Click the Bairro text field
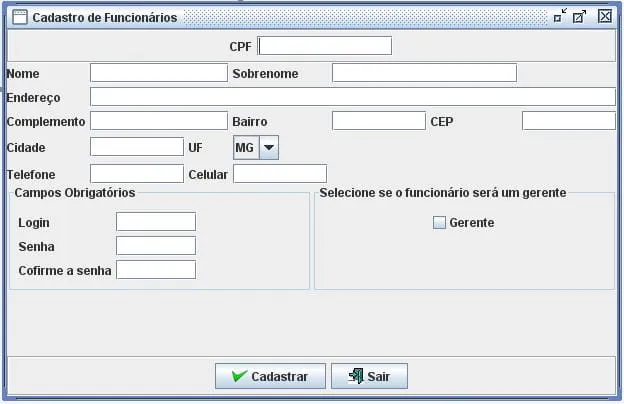This screenshot has width=624, height=404. (x=379, y=121)
